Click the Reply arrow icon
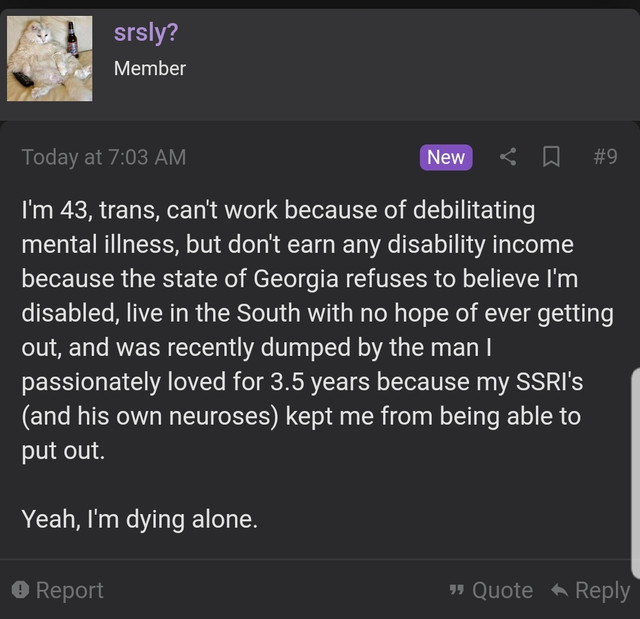This screenshot has width=640, height=619. 560,591
